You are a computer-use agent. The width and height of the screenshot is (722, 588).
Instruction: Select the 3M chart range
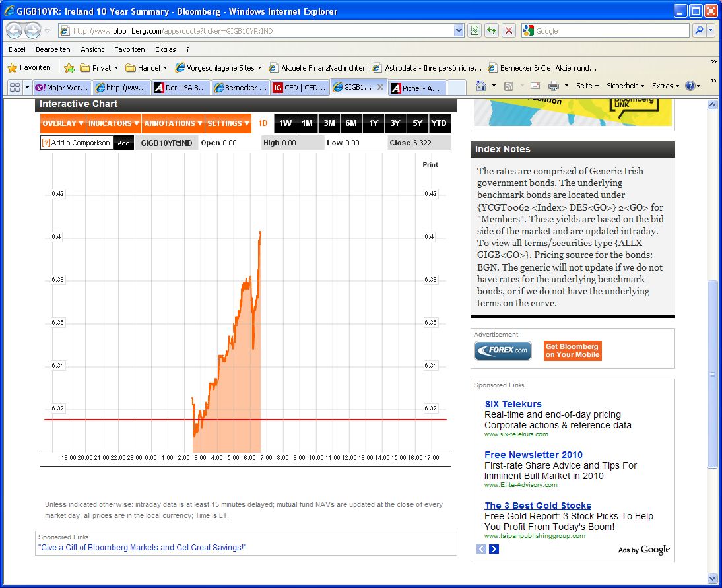[329, 123]
